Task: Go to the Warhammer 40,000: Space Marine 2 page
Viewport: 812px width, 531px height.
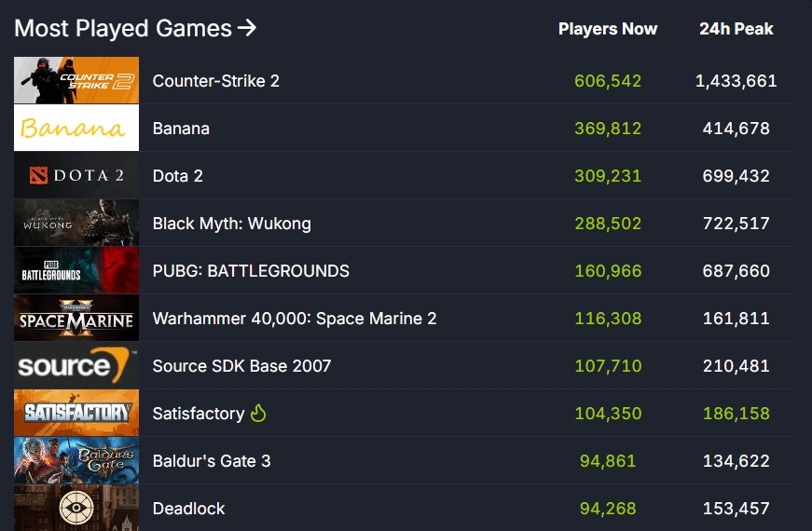Action: (295, 319)
